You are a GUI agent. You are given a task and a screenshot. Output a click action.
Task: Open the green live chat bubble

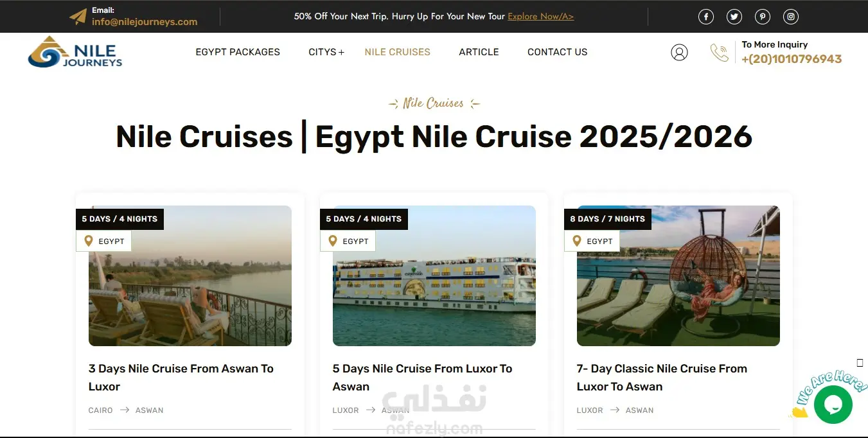point(833,405)
